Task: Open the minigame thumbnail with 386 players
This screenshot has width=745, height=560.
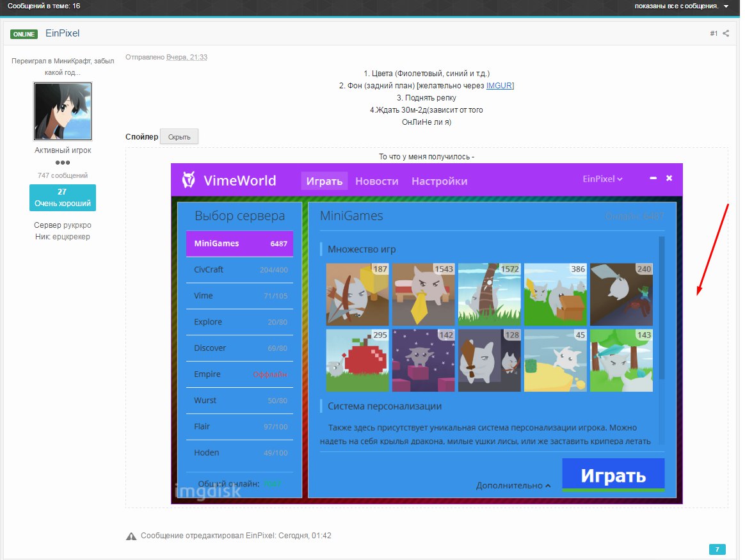Action: pyautogui.click(x=556, y=294)
